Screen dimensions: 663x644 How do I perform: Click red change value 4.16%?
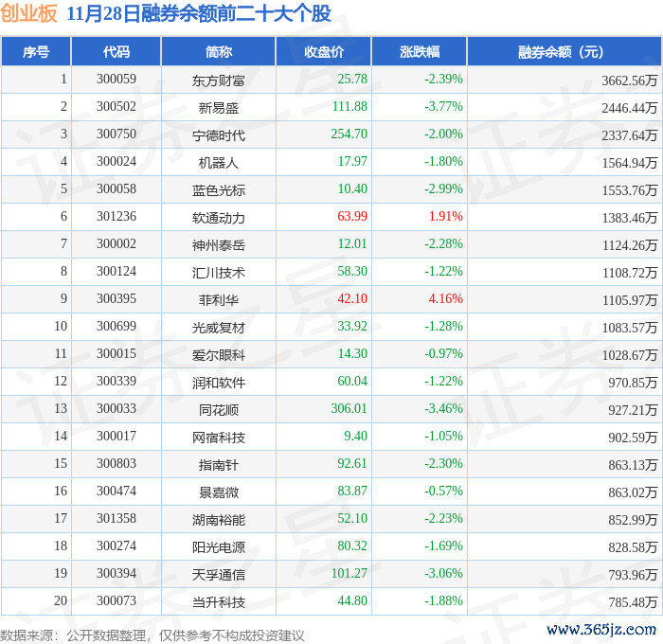point(446,298)
